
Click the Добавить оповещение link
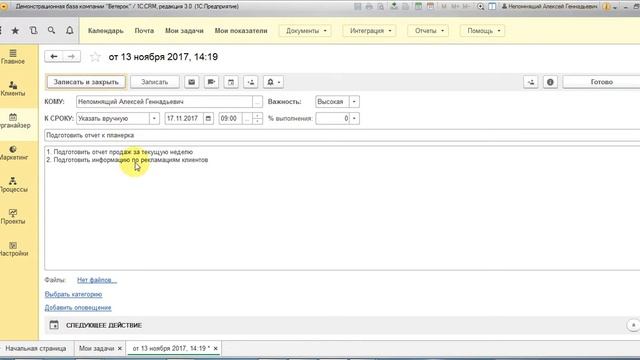tap(78, 308)
